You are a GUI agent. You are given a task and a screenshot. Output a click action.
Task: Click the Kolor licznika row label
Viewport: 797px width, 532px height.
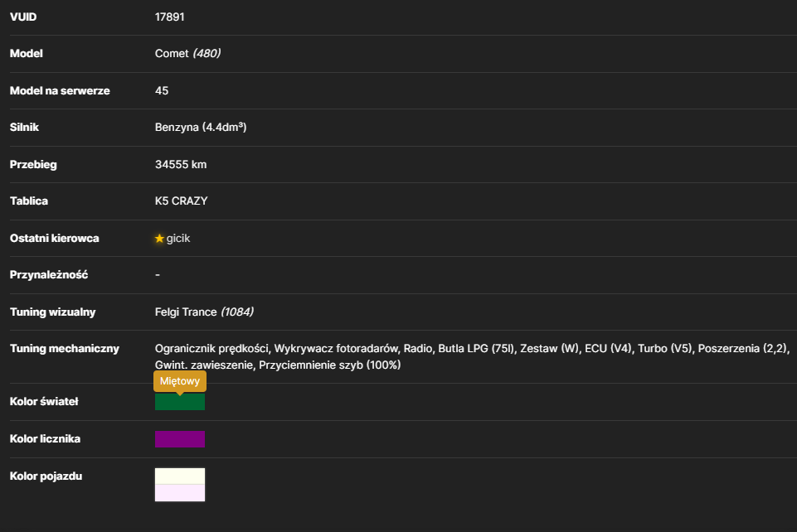tap(46, 438)
